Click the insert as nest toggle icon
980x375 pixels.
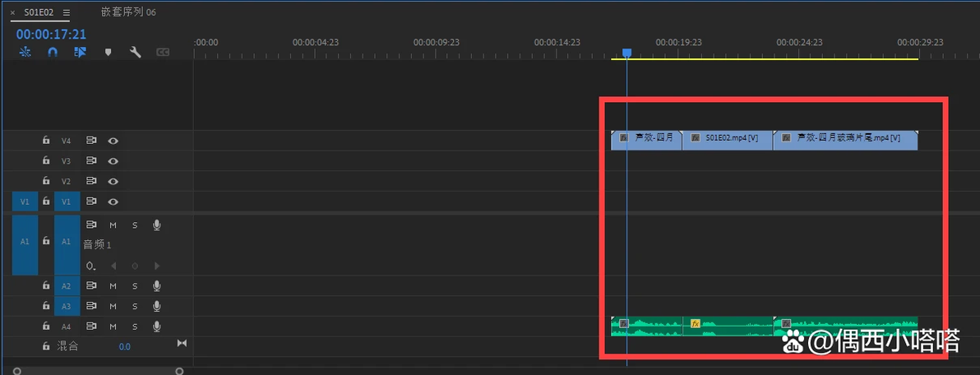[x=25, y=53]
